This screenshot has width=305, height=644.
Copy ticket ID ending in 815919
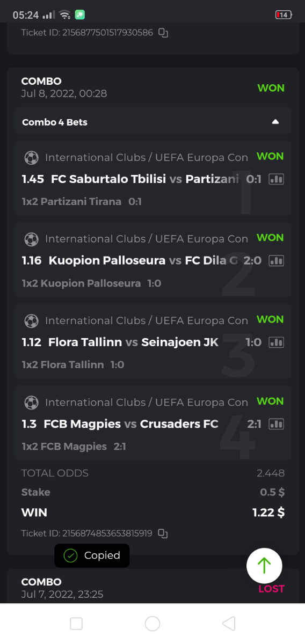pos(163,533)
